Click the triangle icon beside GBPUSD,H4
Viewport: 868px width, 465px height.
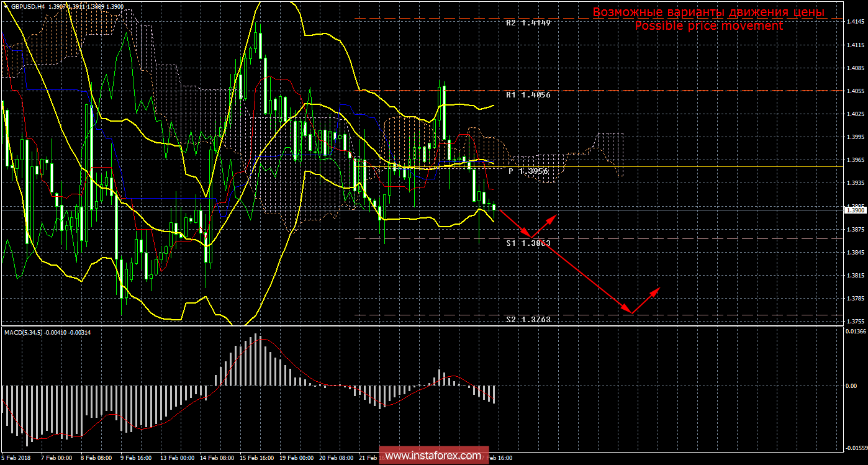click(x=6, y=6)
